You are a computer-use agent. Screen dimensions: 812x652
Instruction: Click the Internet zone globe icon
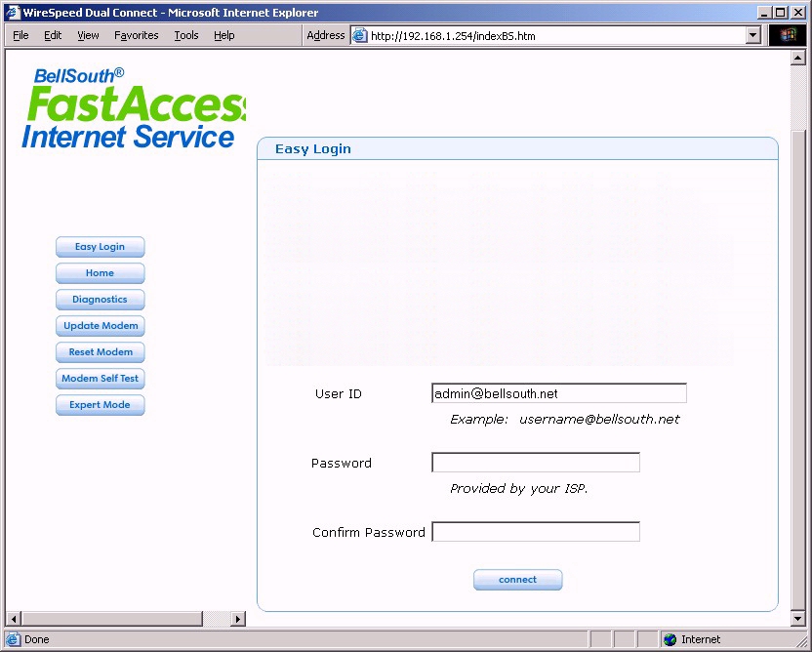(x=670, y=639)
